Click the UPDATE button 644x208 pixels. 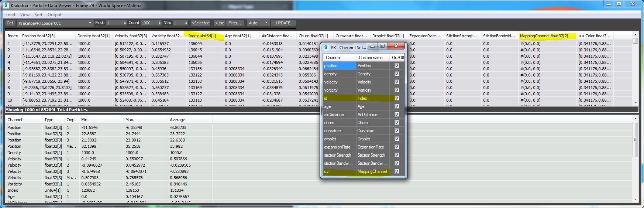pos(283,23)
